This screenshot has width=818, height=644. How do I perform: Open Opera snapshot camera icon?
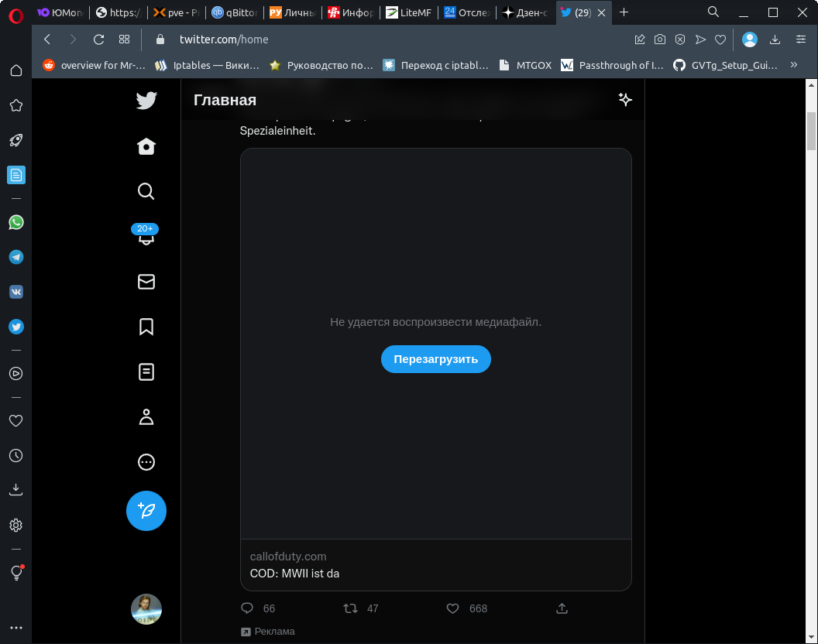point(660,39)
